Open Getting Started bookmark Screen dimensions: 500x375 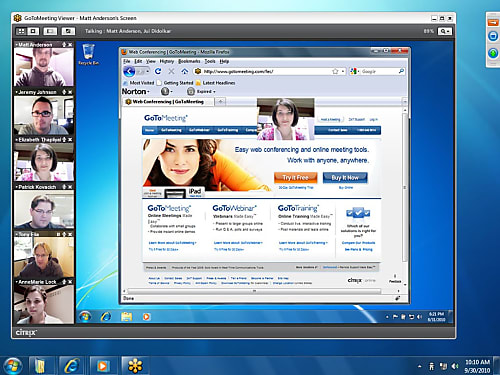175,83
